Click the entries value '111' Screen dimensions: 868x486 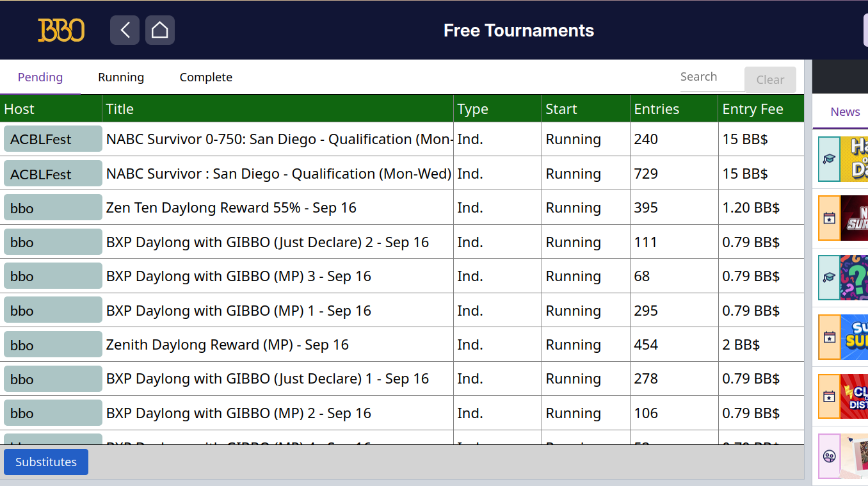[646, 242]
